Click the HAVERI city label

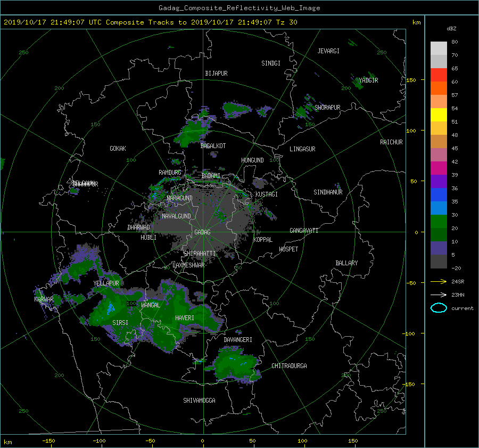[185, 318]
